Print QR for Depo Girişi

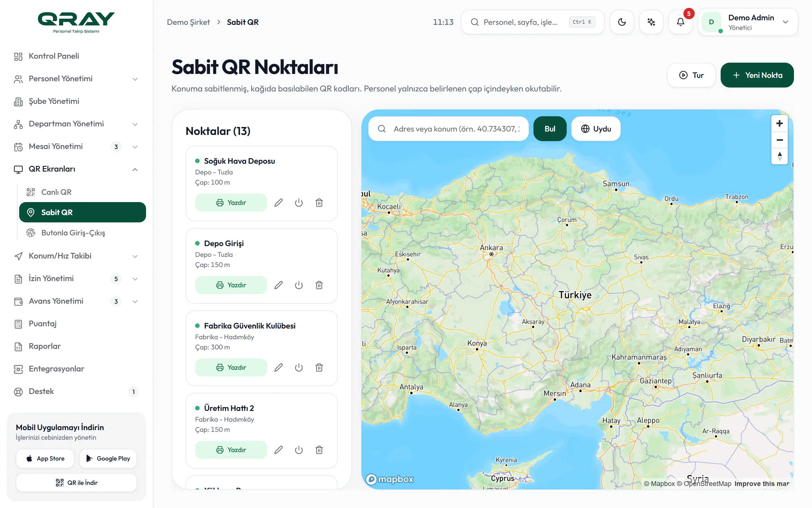pos(231,285)
